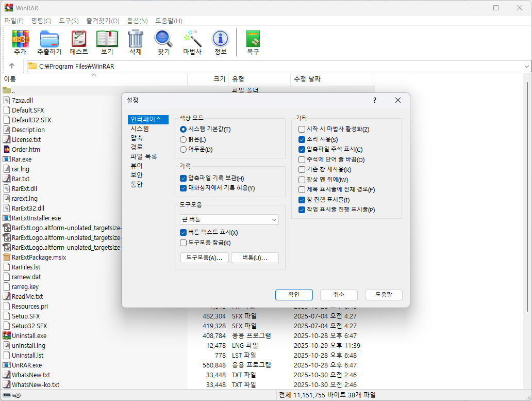Open the 마법사 (Wizard) wand icon
532x401 pixels.
click(192, 39)
